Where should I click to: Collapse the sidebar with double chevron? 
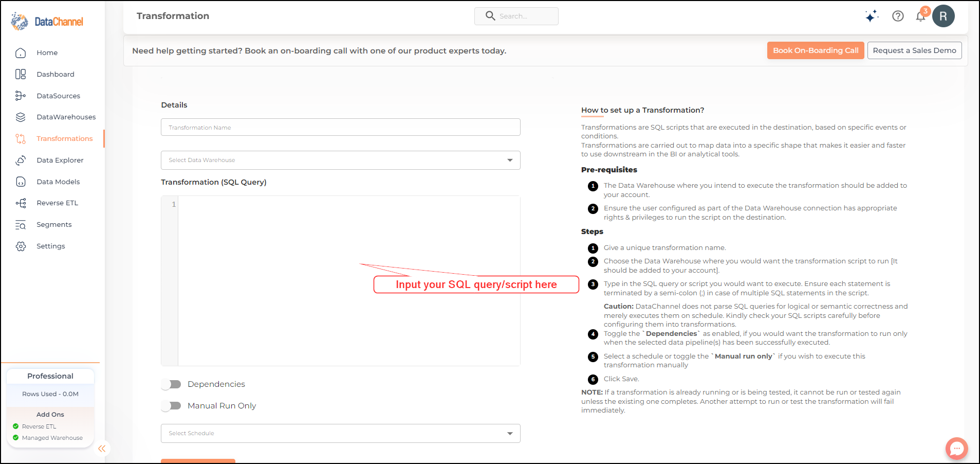(102, 449)
